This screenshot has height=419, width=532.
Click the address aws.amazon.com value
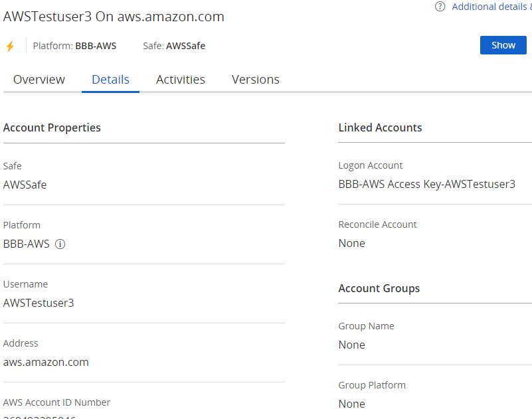pos(46,362)
